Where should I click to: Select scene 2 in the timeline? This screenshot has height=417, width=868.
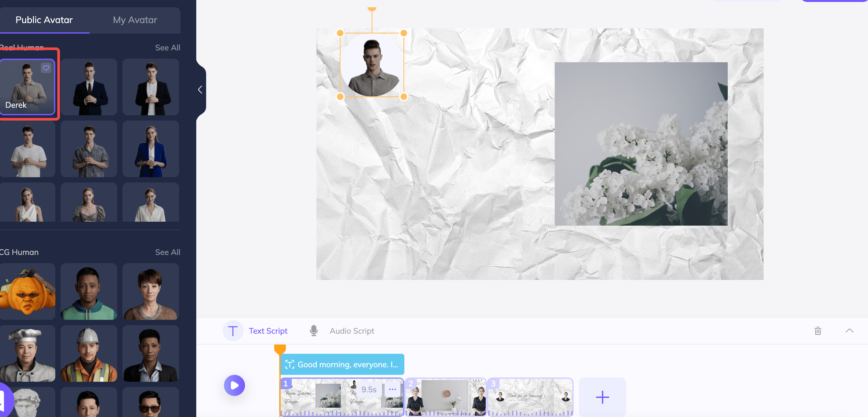(x=446, y=397)
